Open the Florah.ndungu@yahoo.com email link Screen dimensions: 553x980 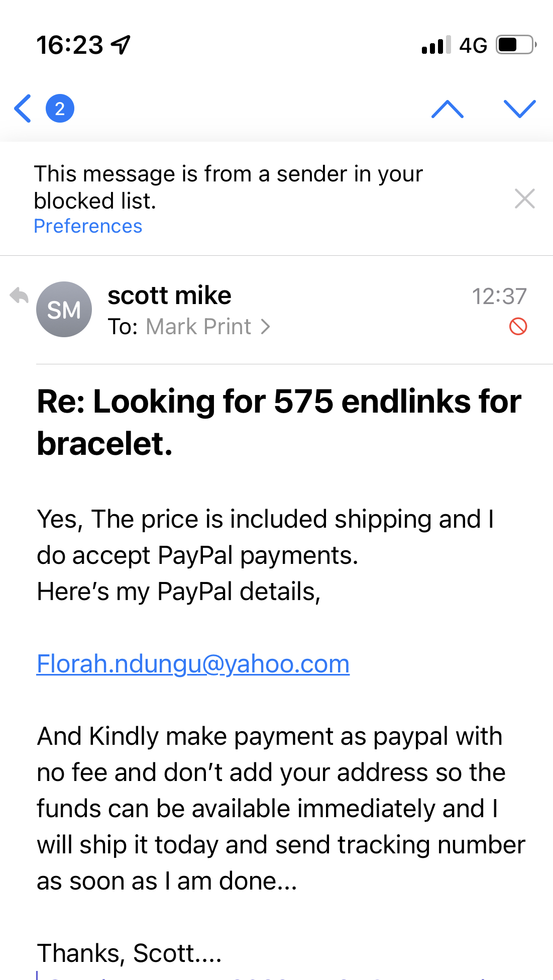pyautogui.click(x=193, y=664)
